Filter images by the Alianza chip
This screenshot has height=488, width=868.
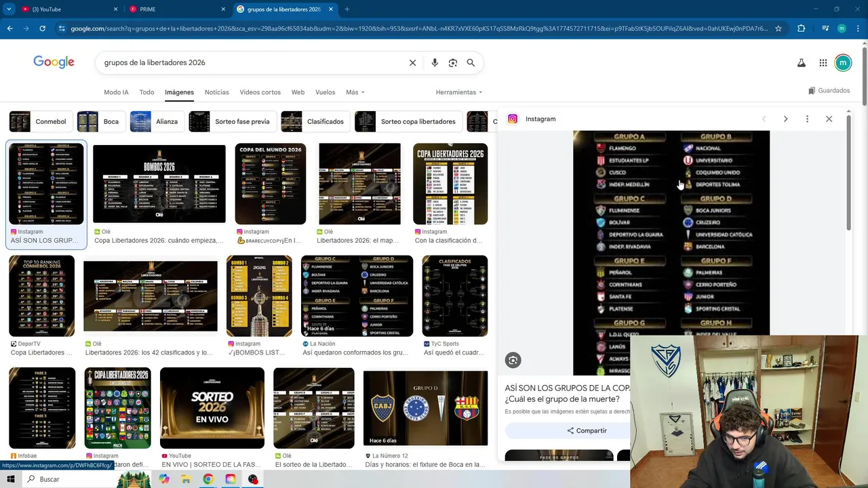click(x=157, y=121)
